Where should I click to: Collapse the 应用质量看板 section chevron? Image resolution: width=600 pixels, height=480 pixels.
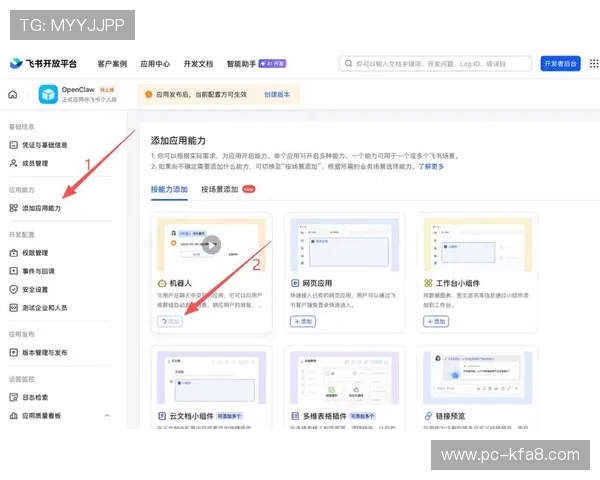pos(107,416)
